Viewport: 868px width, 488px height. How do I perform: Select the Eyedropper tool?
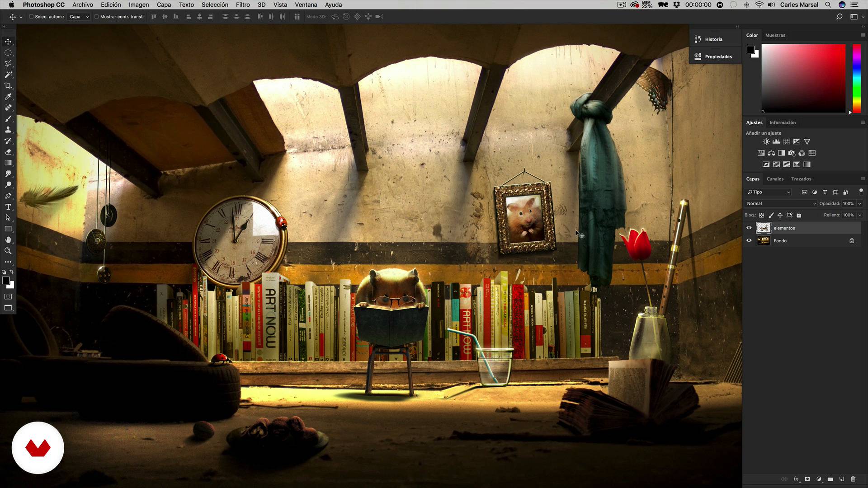[8, 97]
